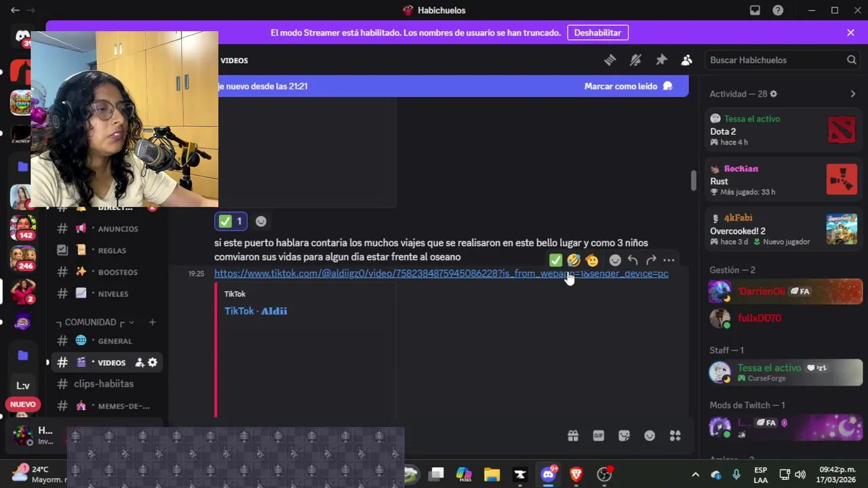Open the TikTok video link

coord(441,274)
